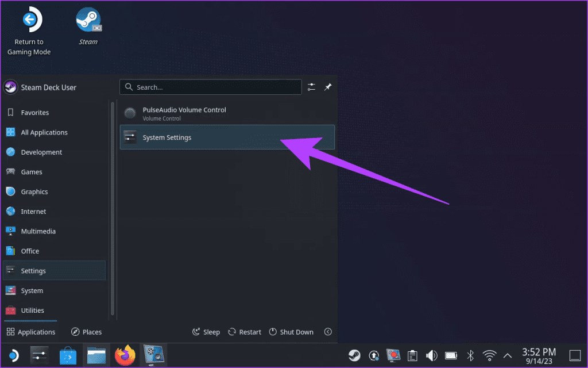Screen dimensions: 588x368
Task: Select All Applications category
Action: tap(55, 132)
